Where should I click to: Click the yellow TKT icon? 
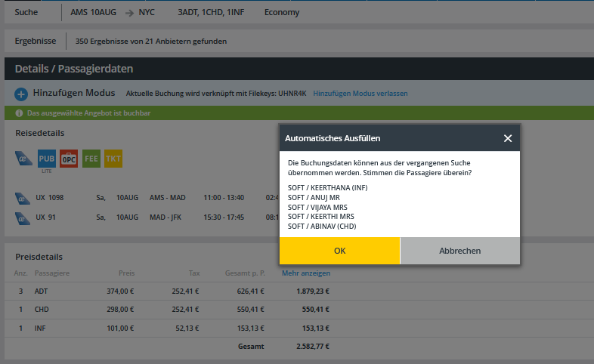(113, 159)
